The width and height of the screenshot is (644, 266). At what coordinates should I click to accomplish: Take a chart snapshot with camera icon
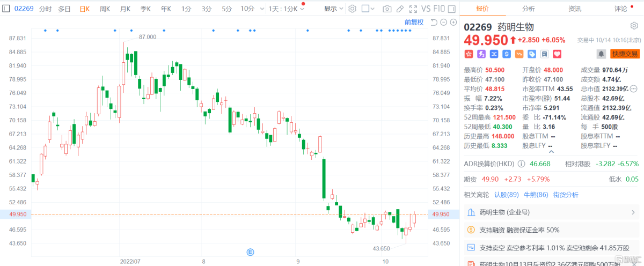click(x=387, y=9)
